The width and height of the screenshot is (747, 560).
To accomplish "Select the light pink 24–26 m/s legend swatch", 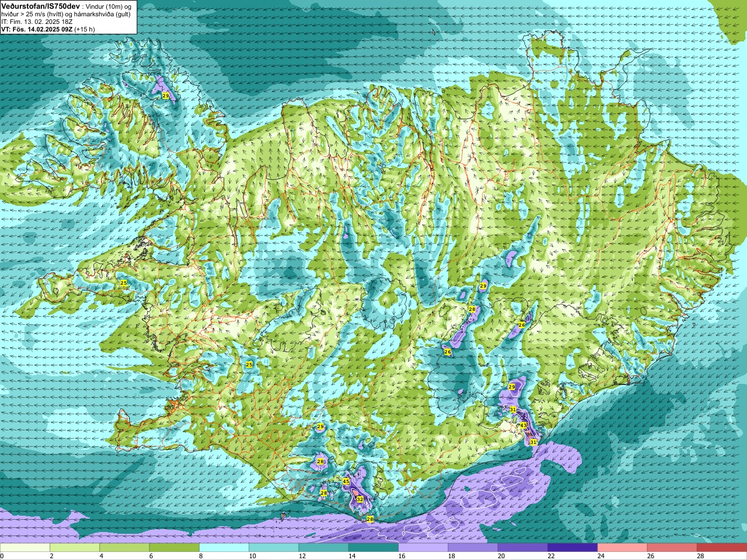I will [622, 548].
